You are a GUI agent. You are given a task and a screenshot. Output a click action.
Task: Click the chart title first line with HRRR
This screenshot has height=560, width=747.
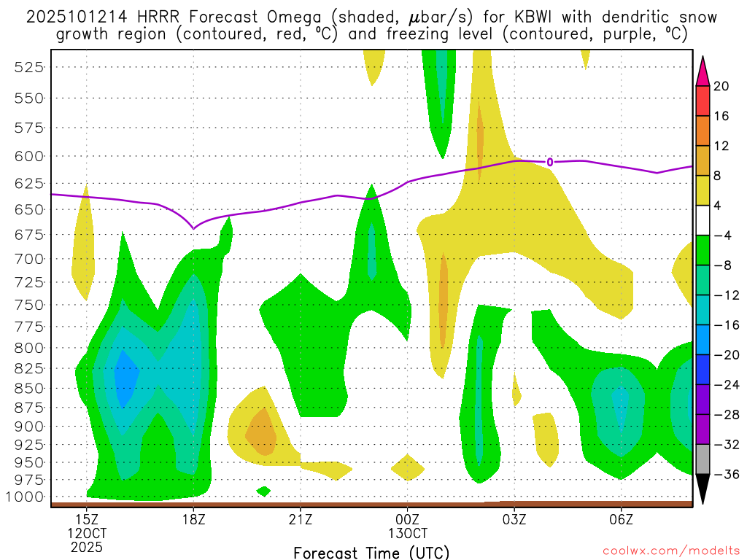(x=371, y=17)
